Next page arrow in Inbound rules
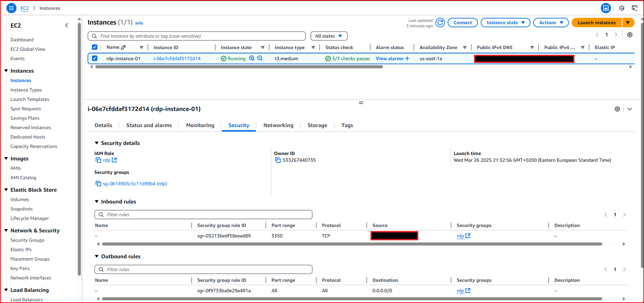Screen dimensions: 644x303 (624, 215)
